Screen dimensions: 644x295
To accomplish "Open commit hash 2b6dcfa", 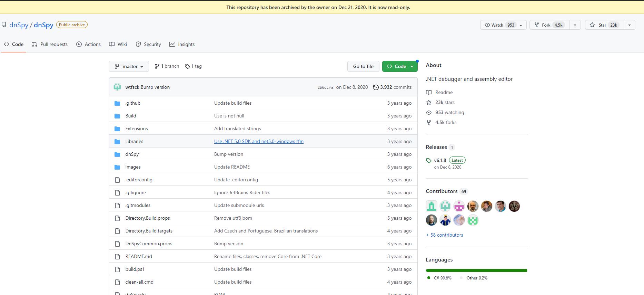I will click(325, 87).
